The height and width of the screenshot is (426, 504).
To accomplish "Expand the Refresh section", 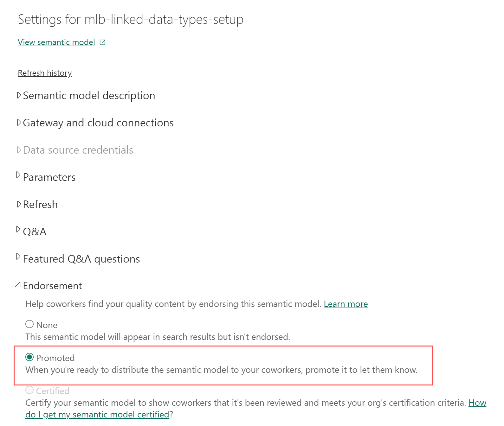I will point(19,204).
